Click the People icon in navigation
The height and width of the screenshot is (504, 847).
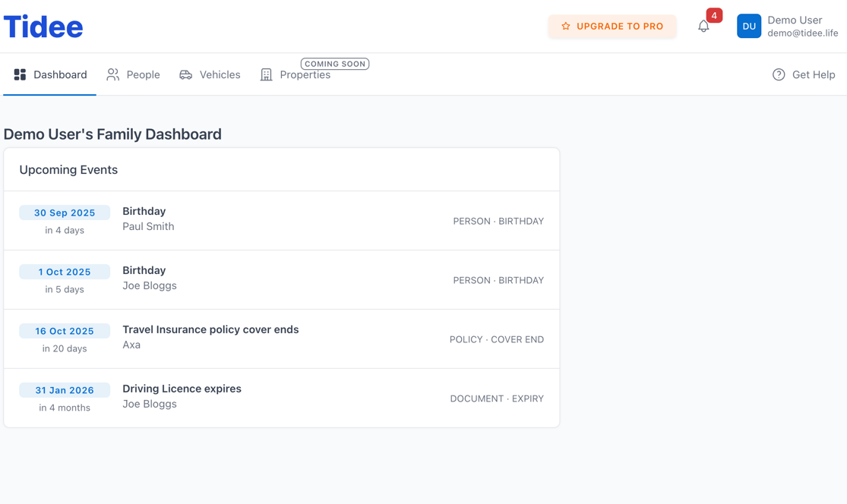coord(113,74)
